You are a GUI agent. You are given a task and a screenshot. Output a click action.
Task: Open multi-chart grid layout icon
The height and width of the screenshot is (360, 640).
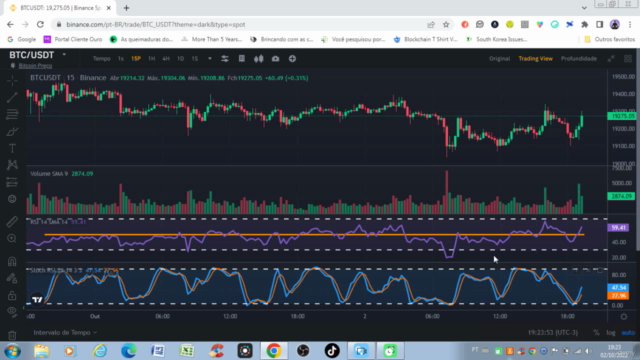point(628,59)
